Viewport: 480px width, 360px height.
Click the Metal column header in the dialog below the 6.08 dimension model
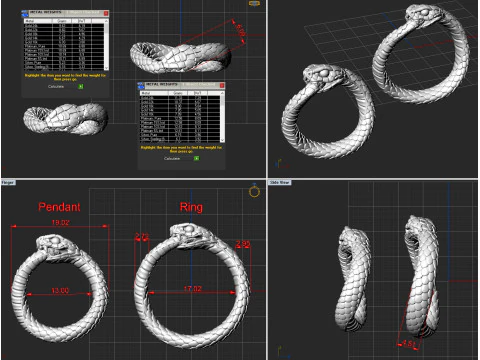click(154, 93)
